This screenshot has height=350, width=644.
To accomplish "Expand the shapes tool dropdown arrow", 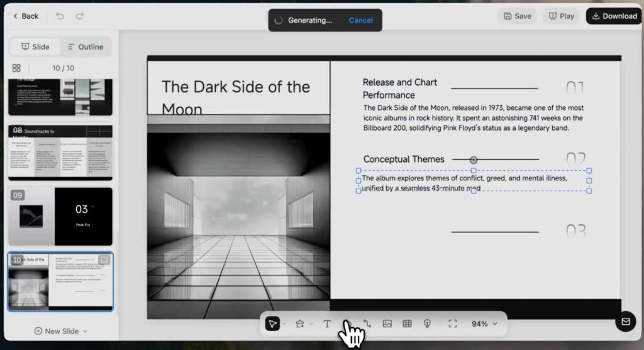I will point(311,324).
